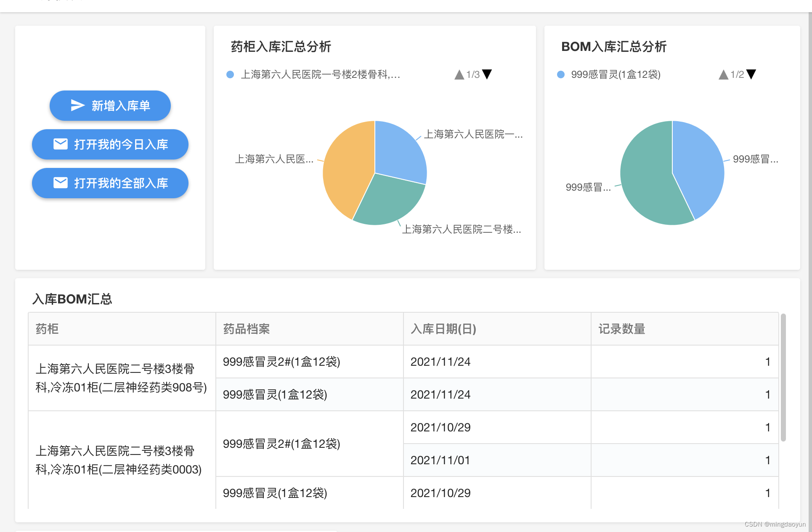Next legend page in 药柜入库汇总分析 chart
Image resolution: width=812 pixels, height=532 pixels.
(487, 74)
